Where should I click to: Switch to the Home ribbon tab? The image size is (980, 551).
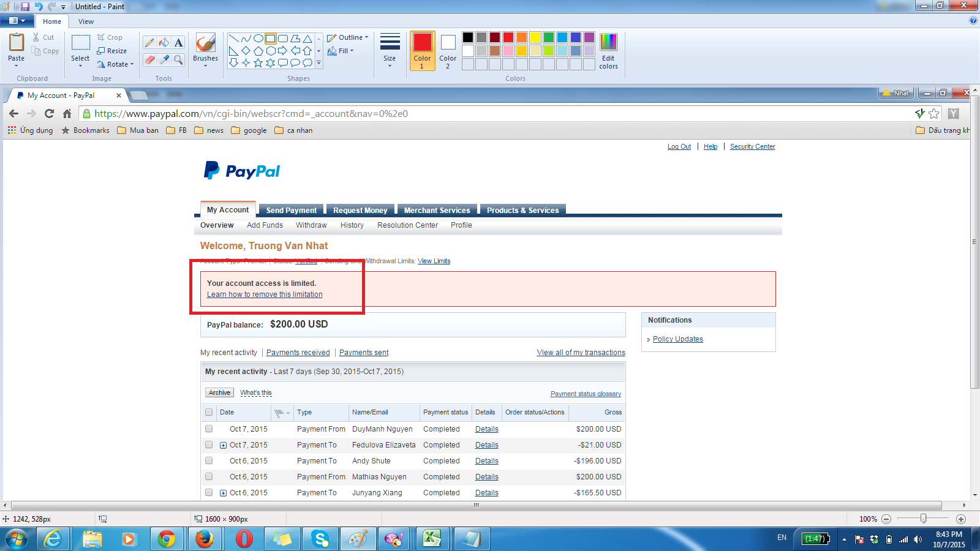pyautogui.click(x=52, y=21)
